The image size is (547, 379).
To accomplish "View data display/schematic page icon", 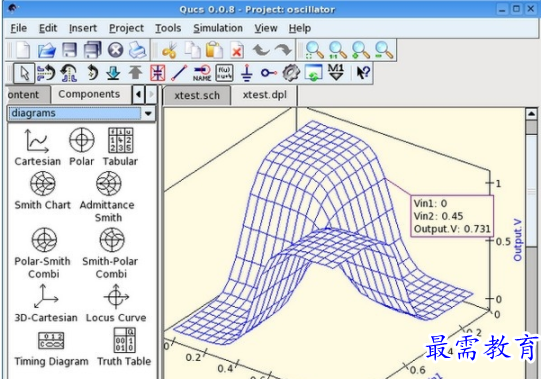I will pos(313,73).
